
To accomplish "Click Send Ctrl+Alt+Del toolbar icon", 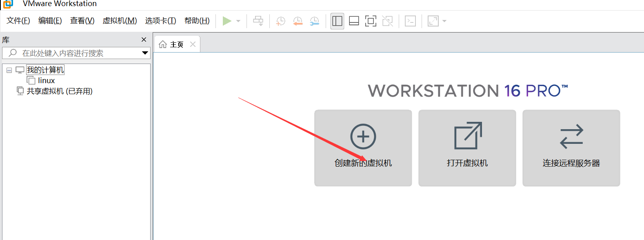I will coord(258,21).
